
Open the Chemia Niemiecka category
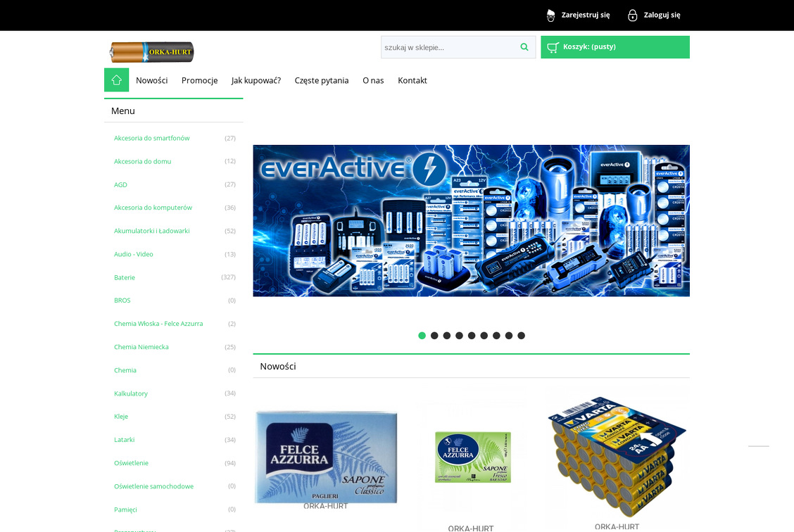click(x=141, y=347)
